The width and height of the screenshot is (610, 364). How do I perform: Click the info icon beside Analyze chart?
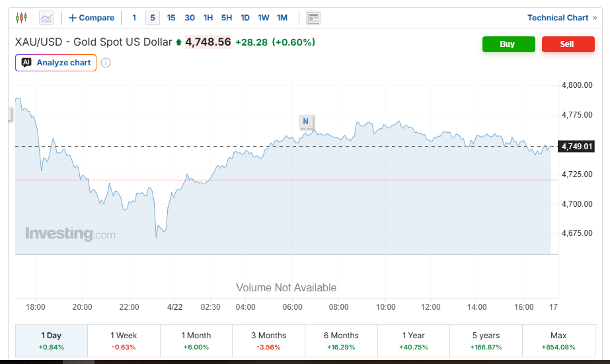106,63
